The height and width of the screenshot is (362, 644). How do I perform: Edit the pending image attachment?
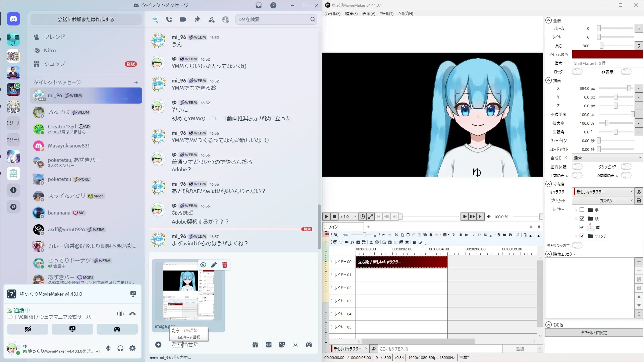coord(214,265)
